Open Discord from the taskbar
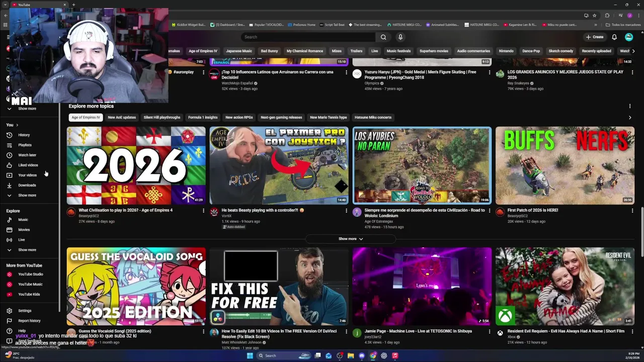 tap(362, 355)
